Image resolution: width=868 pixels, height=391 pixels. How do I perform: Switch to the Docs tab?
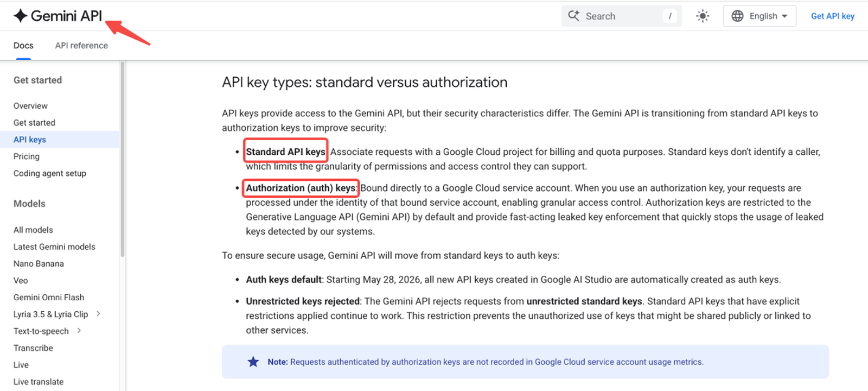23,46
